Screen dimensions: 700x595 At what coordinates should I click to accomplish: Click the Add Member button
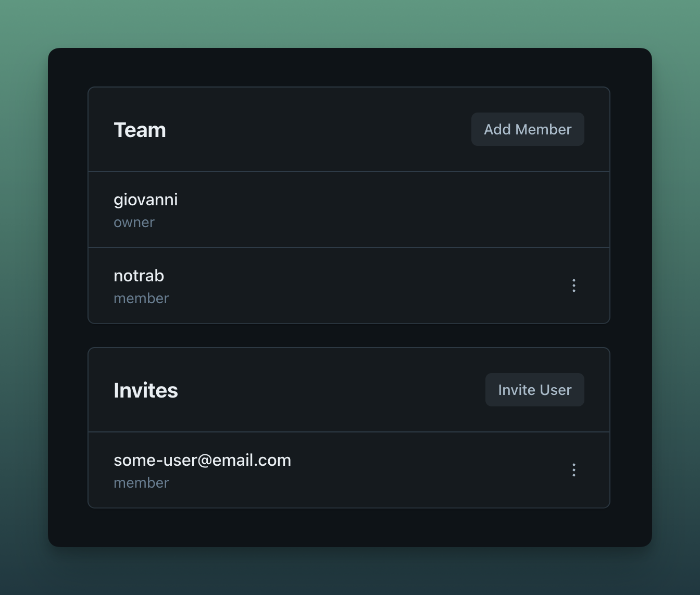(x=527, y=129)
